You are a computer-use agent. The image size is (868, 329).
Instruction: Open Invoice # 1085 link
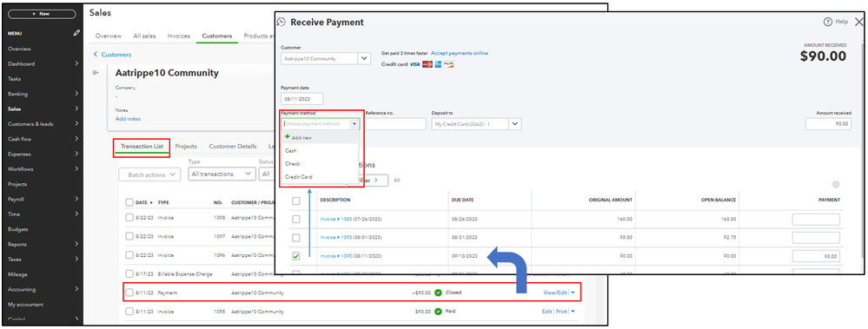click(336, 219)
